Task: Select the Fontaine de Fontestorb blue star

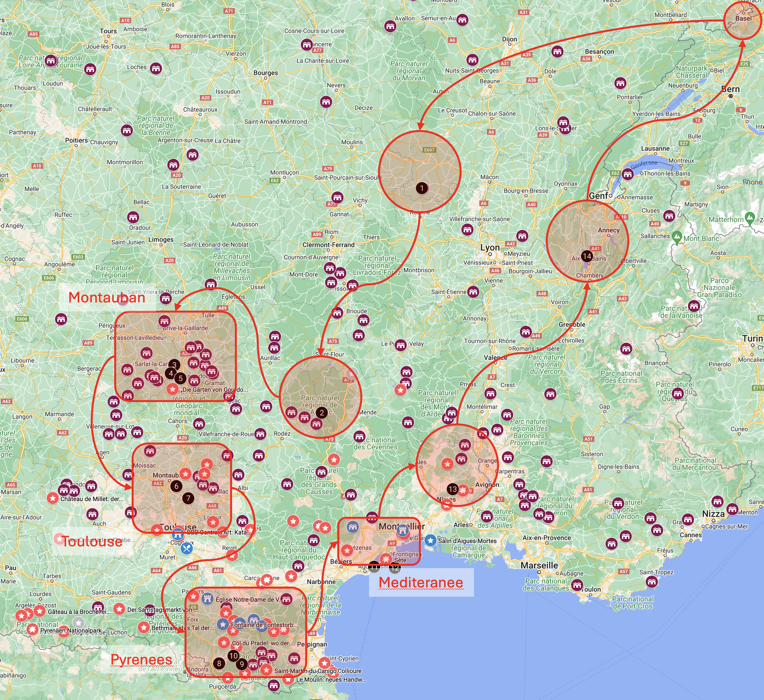Action: (223, 624)
